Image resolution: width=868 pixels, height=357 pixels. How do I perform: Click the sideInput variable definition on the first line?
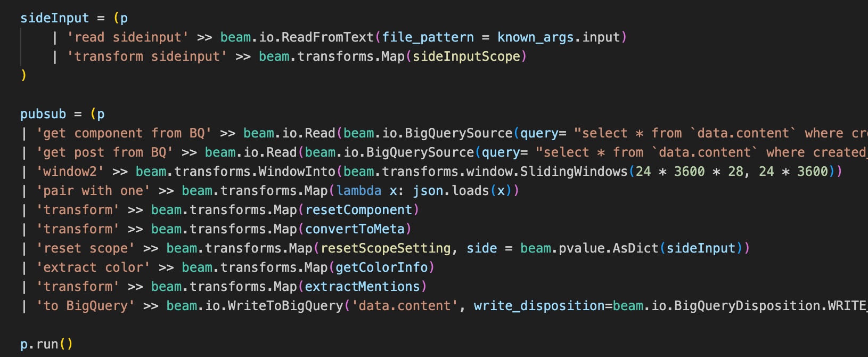coord(54,18)
